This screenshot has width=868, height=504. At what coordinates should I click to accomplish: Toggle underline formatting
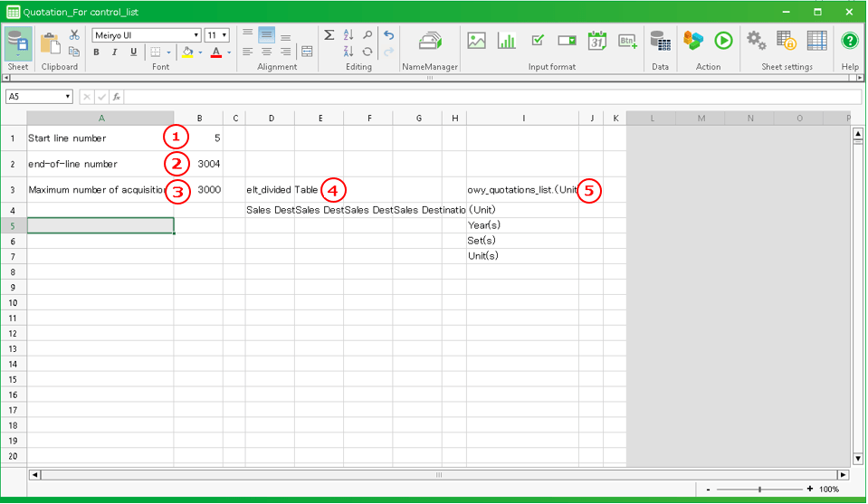pyautogui.click(x=133, y=52)
